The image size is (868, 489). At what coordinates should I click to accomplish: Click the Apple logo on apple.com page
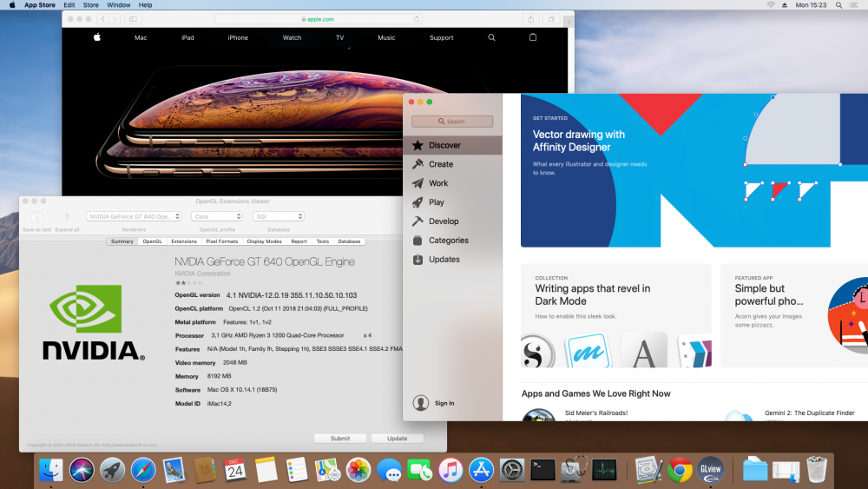tap(97, 37)
